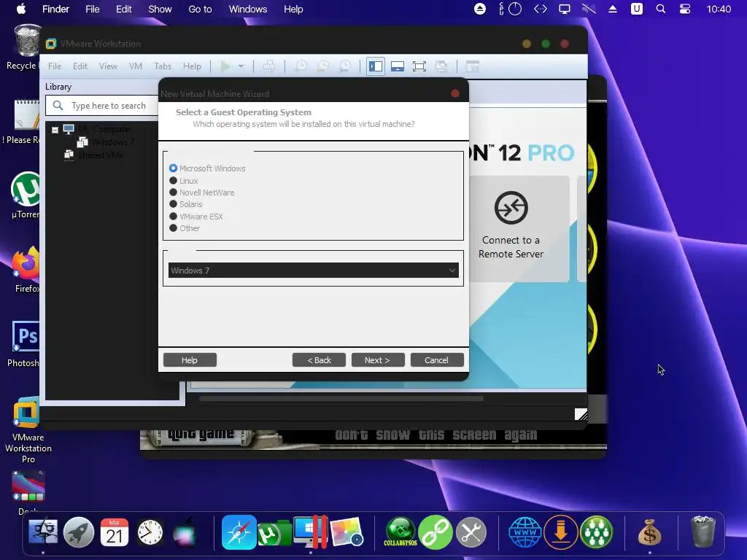Select the Novell NetWare radio option

[x=201, y=192]
